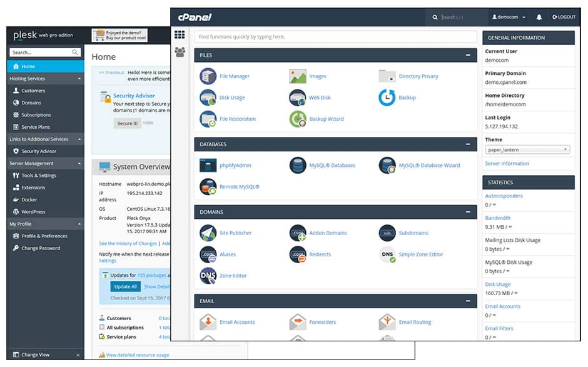Open the paper_lantern theme dropdown
Viewport: 588px width, 367px height.
(527, 149)
